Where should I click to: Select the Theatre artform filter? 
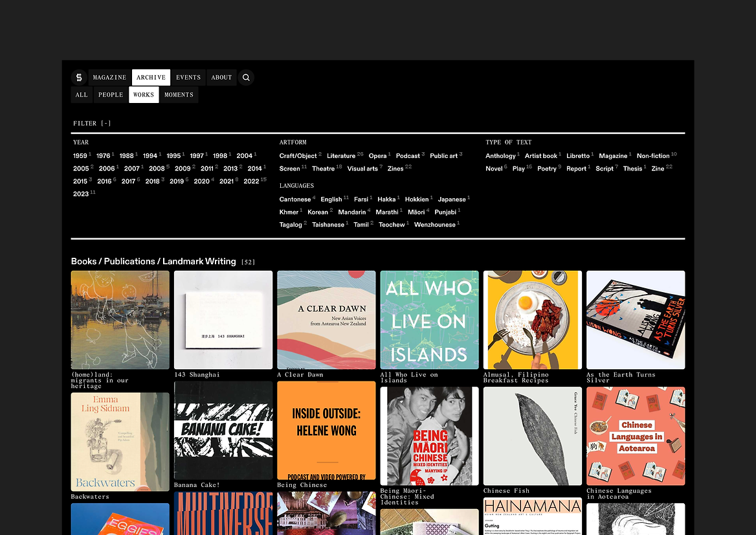coord(323,168)
